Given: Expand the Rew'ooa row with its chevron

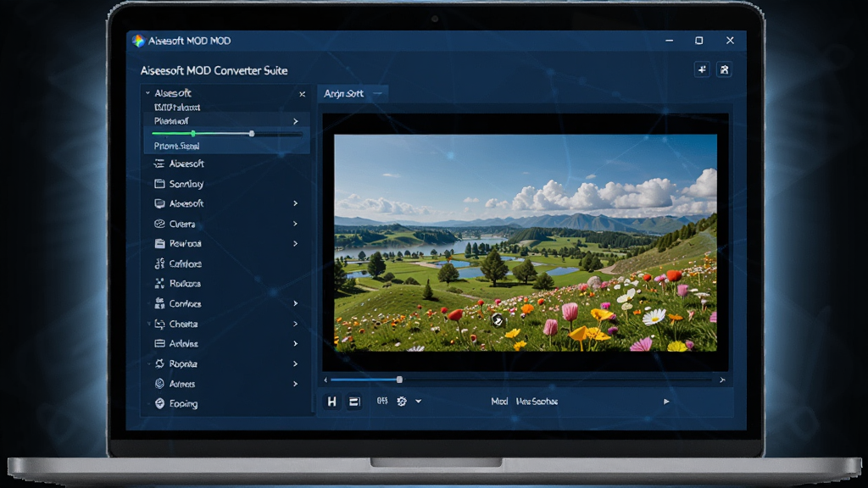Looking at the screenshot, I should tap(296, 243).
